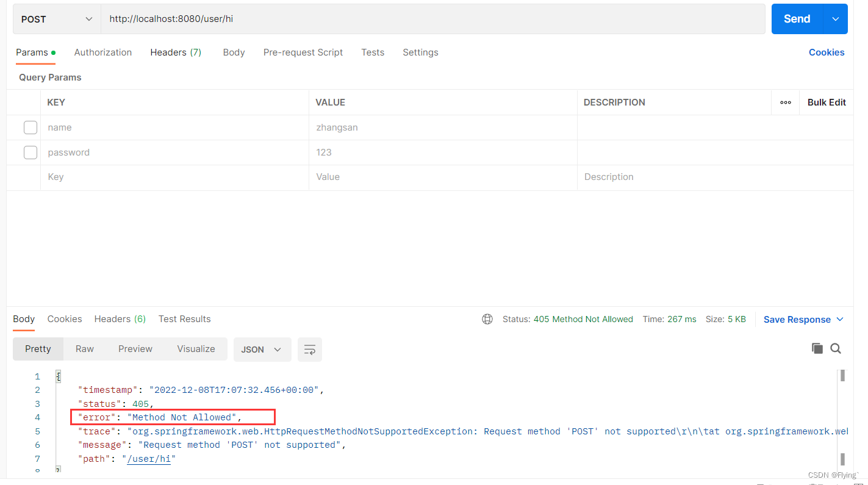Click the "trace" line in the response
Screen dimensions: 868x485
click(462, 431)
